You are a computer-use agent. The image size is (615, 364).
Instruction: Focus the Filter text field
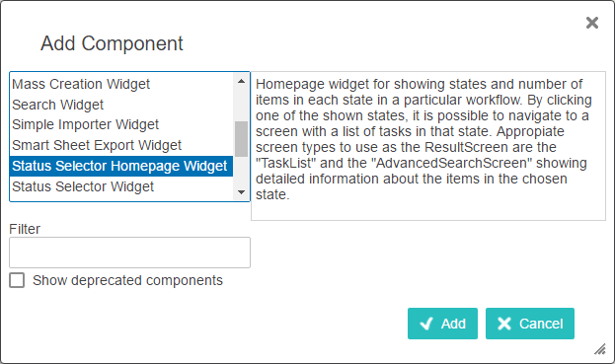point(130,253)
